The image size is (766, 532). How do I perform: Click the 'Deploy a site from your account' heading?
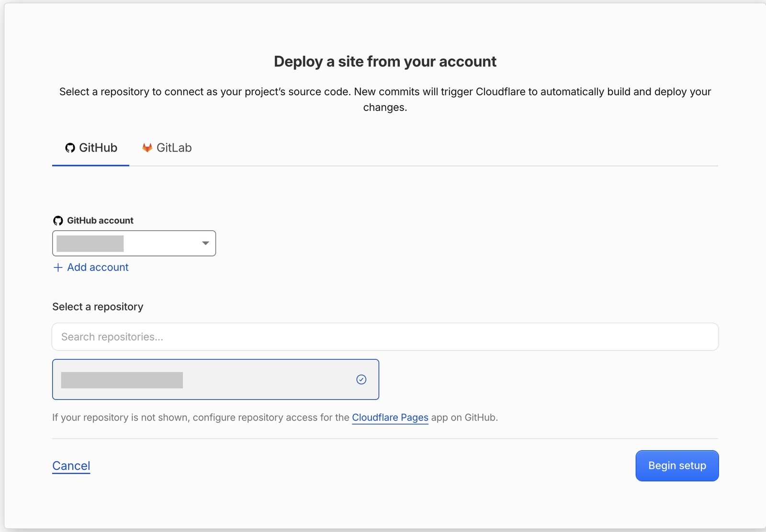click(x=385, y=62)
